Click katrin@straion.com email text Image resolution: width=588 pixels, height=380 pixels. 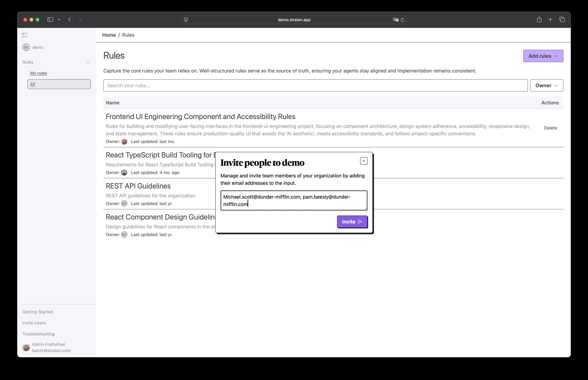pos(51,351)
